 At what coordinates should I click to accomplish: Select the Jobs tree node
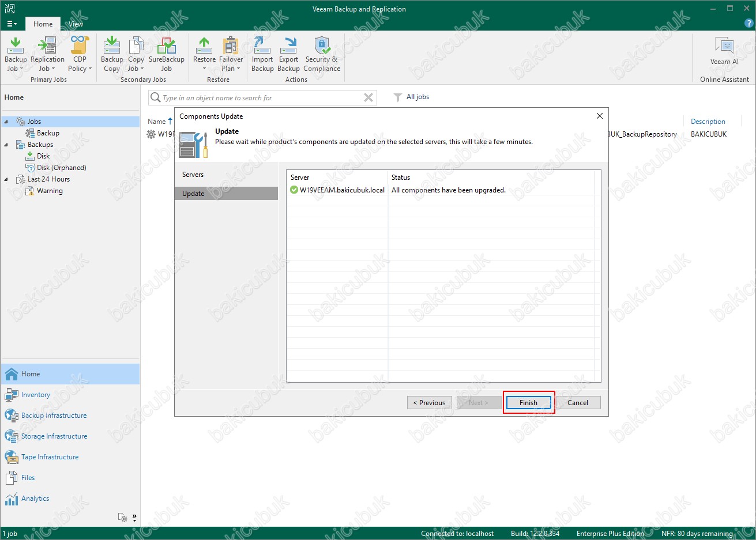pos(29,122)
